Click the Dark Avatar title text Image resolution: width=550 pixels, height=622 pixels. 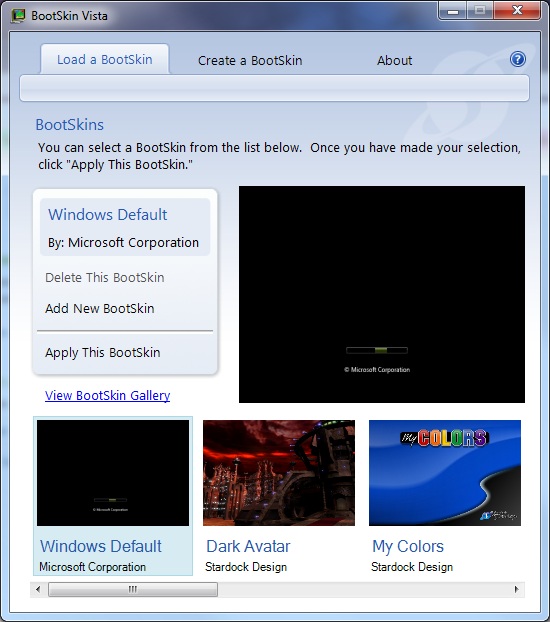(x=248, y=546)
